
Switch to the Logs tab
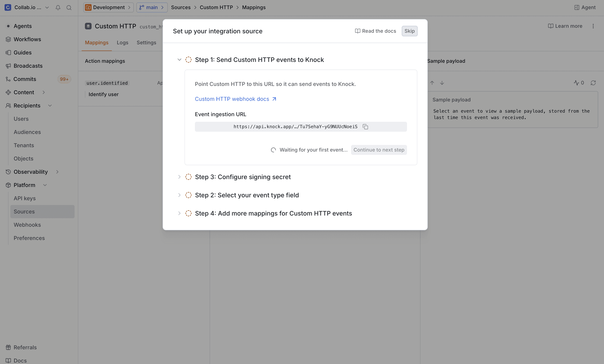tap(123, 42)
